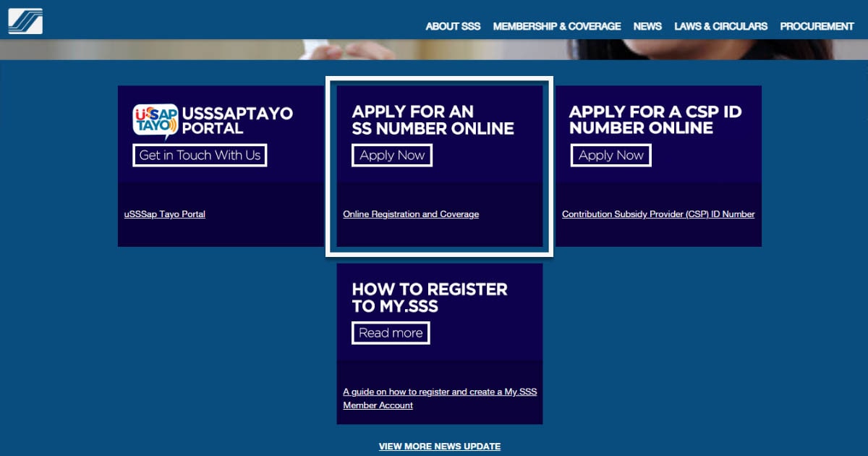
Task: Click the SSS logo in the header
Action: coord(25,20)
